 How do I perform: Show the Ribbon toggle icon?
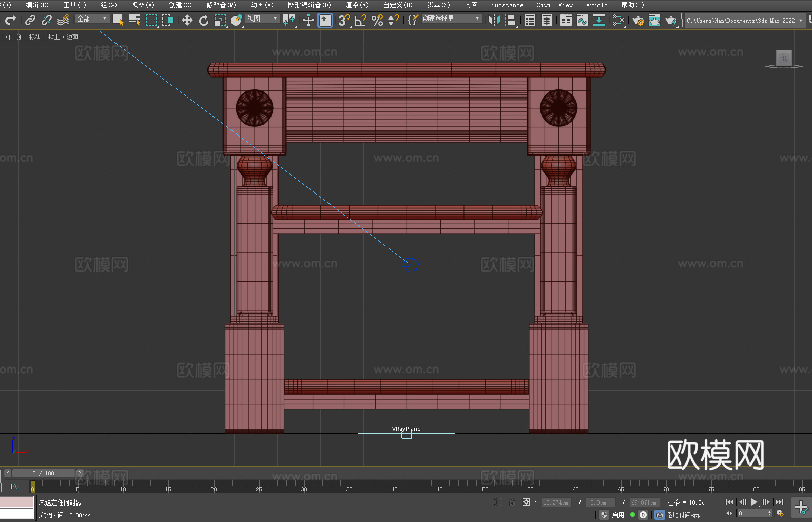point(566,20)
